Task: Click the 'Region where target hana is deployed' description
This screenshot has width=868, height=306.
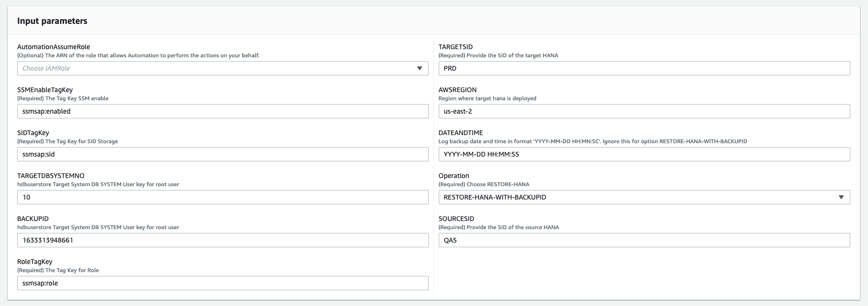Action: 487,98
